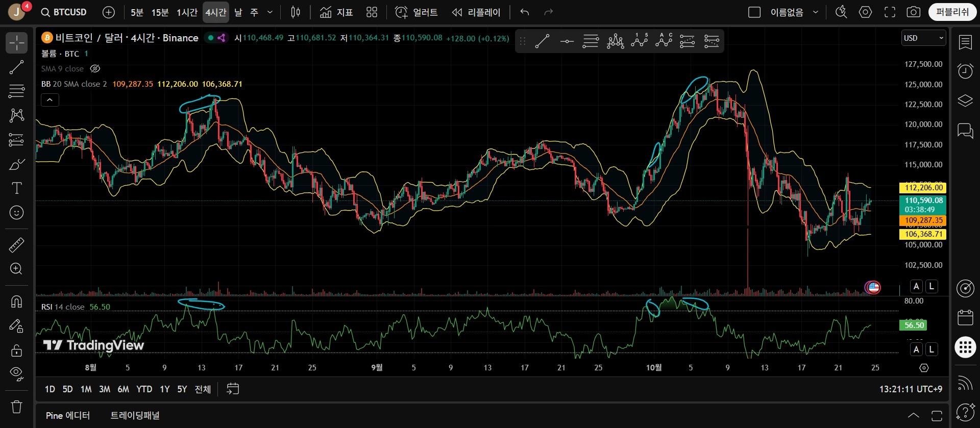The image size is (980, 428).
Task: Toggle SMA 9 indicator visibility
Action: 95,69
